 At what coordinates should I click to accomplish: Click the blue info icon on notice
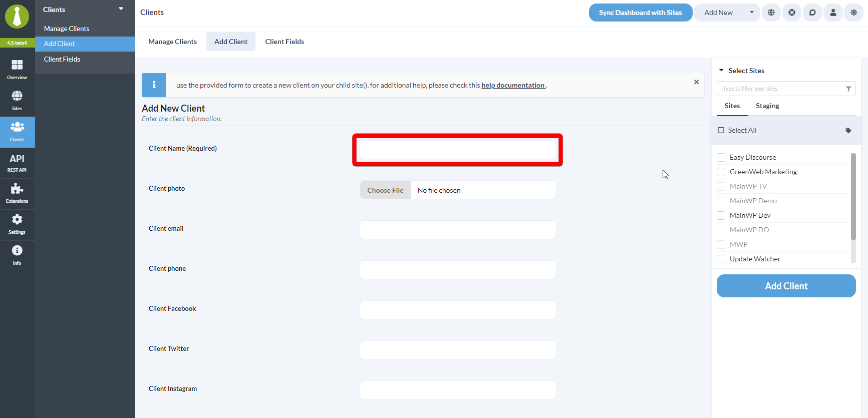(154, 85)
